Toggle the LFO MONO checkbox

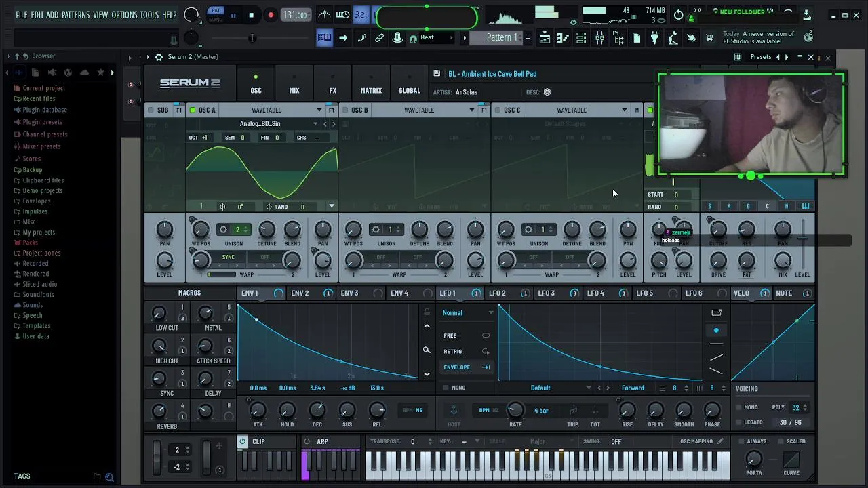[446, 388]
